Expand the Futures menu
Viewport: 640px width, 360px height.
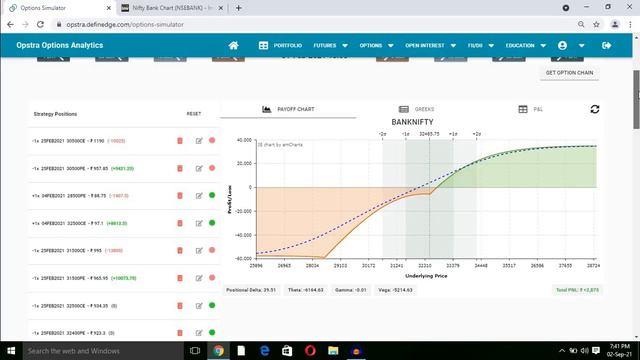pyautogui.click(x=331, y=45)
